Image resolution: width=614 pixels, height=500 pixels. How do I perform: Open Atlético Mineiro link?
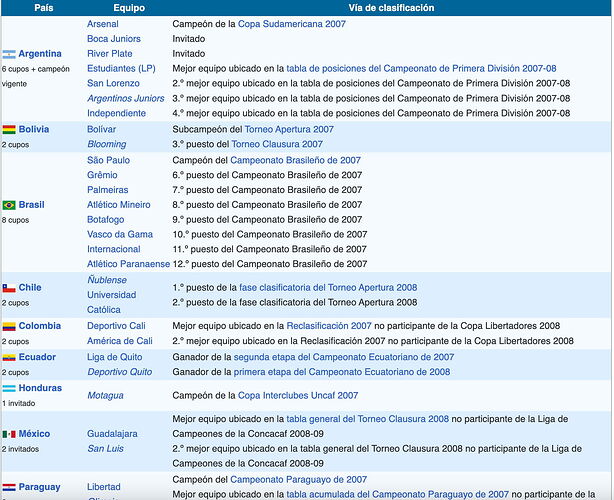(x=119, y=205)
